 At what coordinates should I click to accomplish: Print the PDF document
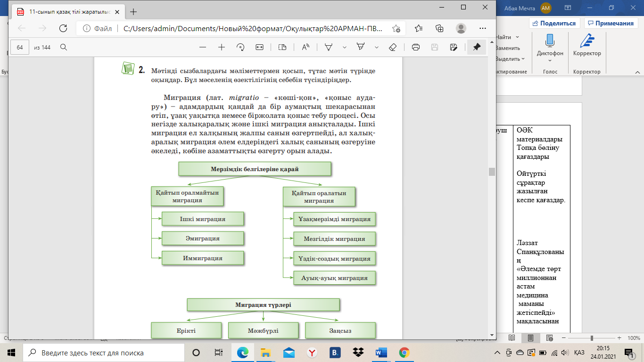(416, 47)
